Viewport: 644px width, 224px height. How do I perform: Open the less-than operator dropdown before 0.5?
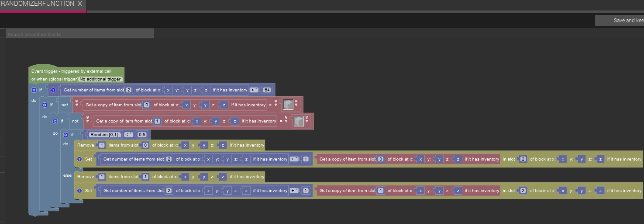(128, 135)
